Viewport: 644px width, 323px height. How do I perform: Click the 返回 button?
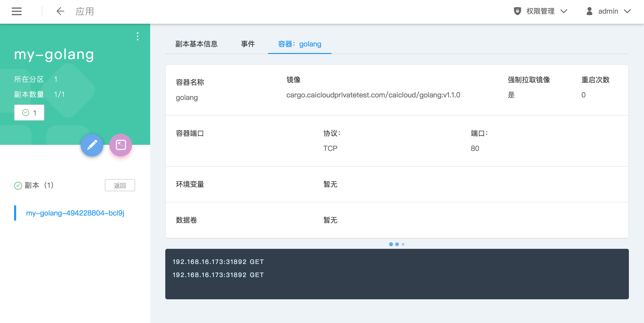(x=120, y=185)
